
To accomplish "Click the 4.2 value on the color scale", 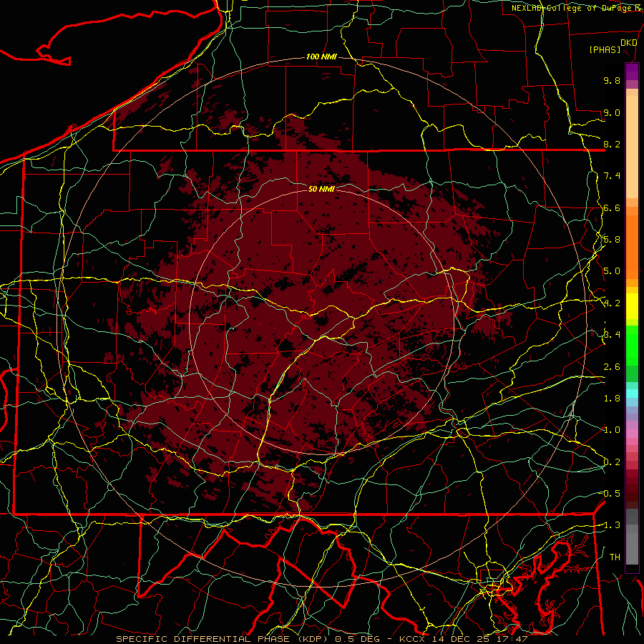I will (612, 303).
